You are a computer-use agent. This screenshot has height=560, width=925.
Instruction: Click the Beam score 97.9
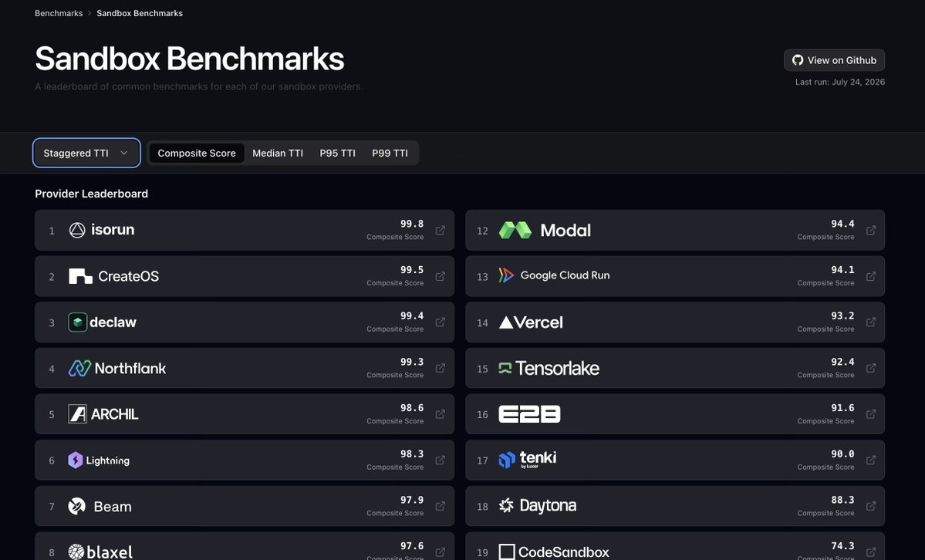(x=412, y=500)
